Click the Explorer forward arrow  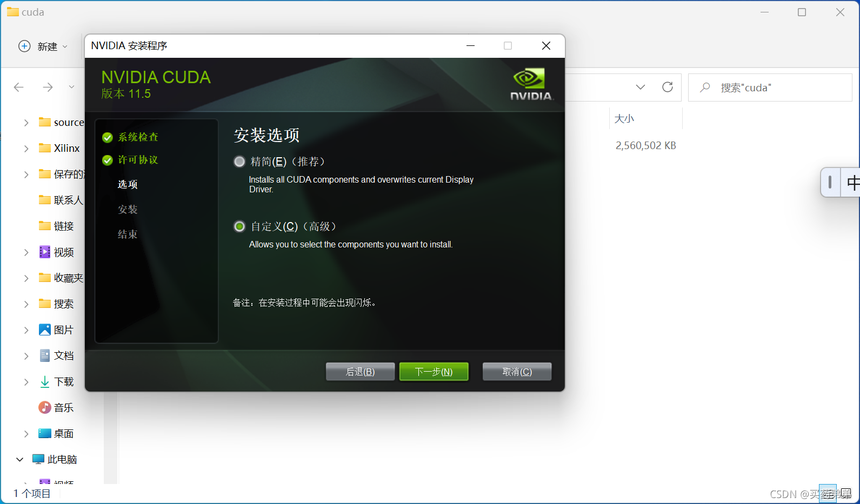pos(48,87)
